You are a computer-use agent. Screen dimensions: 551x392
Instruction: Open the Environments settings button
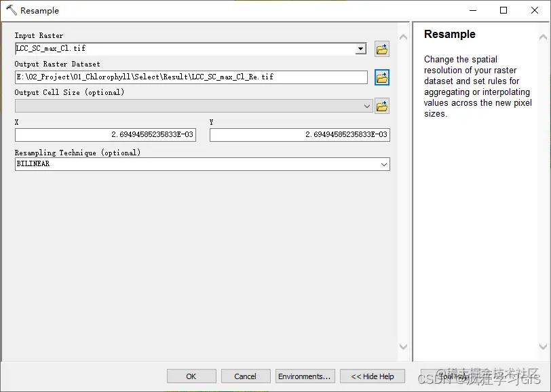tap(305, 376)
